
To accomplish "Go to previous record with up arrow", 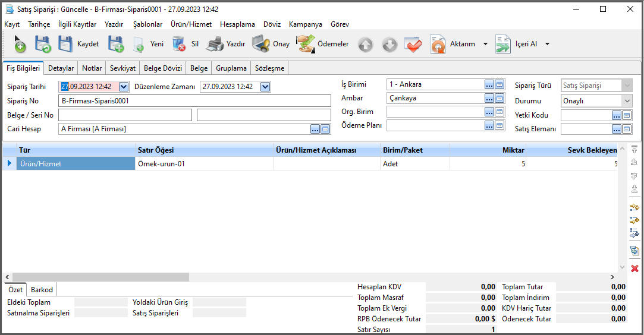I will coord(365,45).
